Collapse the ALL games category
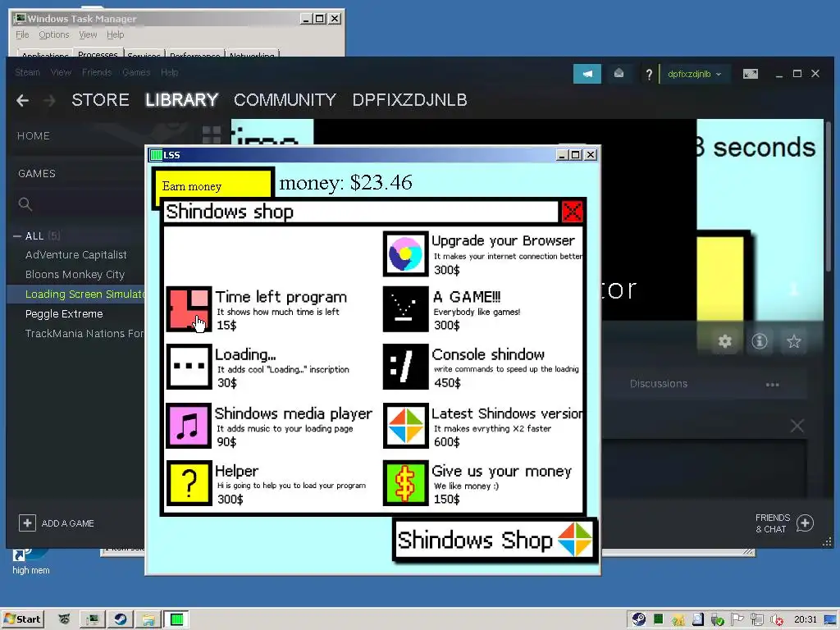The width and height of the screenshot is (840, 630). tap(17, 235)
